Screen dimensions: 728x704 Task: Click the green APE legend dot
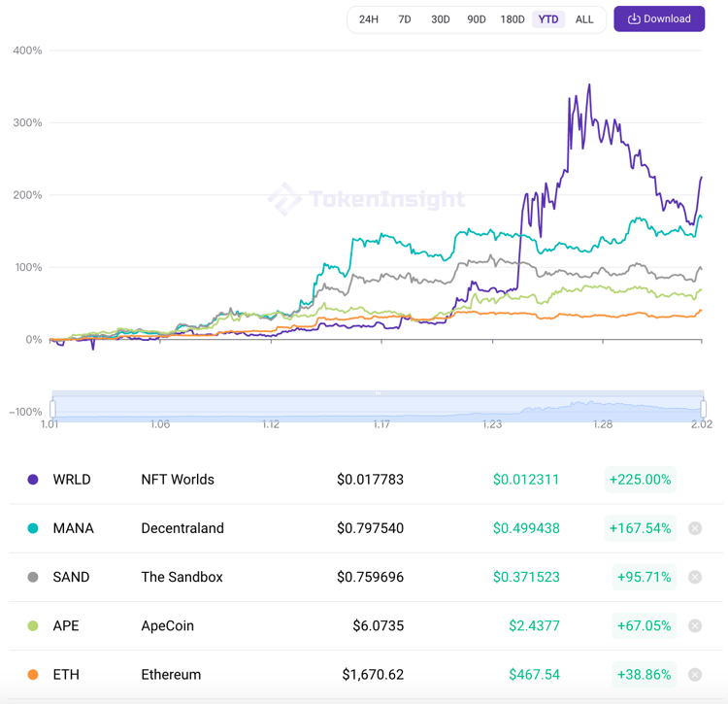click(33, 625)
